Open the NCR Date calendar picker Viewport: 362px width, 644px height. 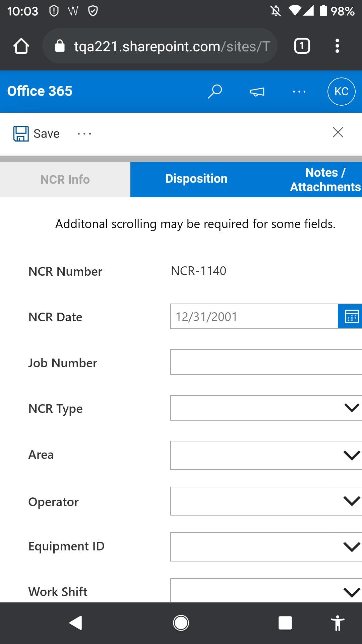coord(351,316)
